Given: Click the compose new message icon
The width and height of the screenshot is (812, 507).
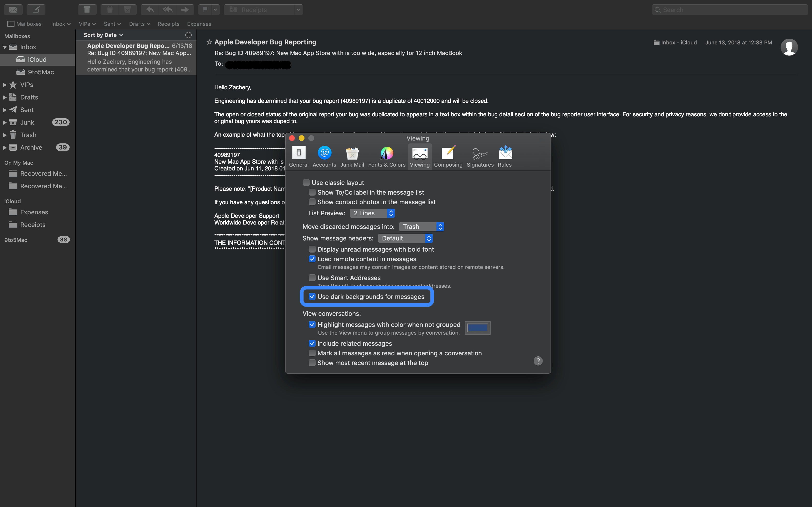Looking at the screenshot, I should click(36, 9).
